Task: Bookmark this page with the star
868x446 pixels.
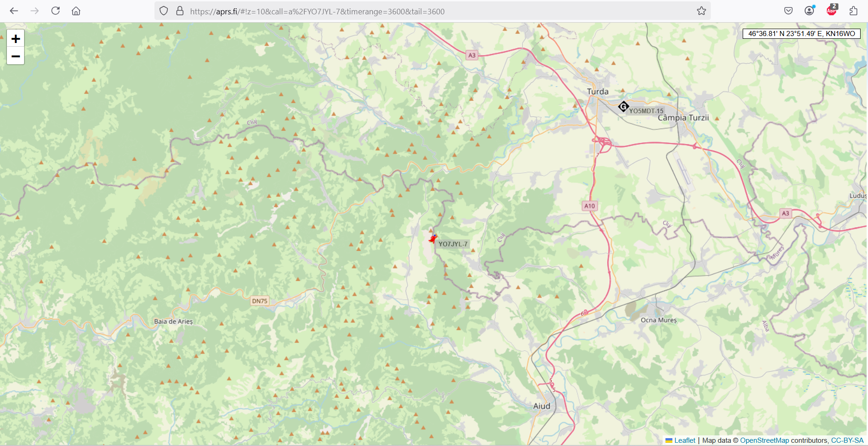Action: [702, 11]
